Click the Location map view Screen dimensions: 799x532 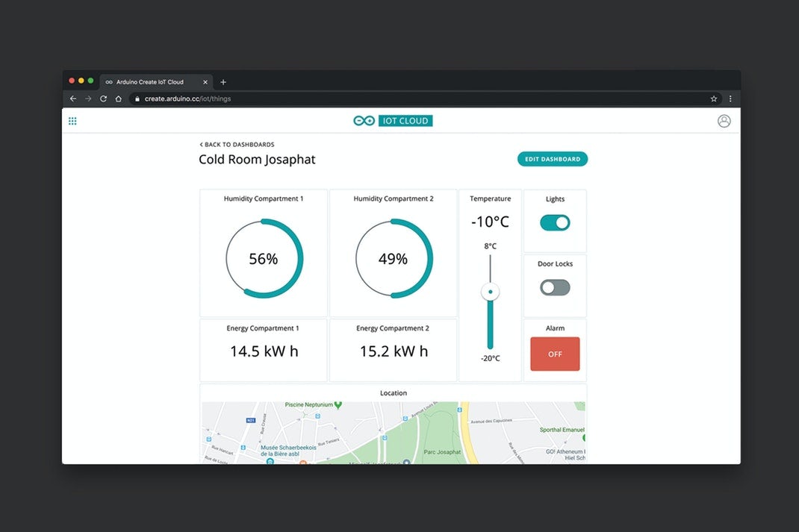point(394,433)
